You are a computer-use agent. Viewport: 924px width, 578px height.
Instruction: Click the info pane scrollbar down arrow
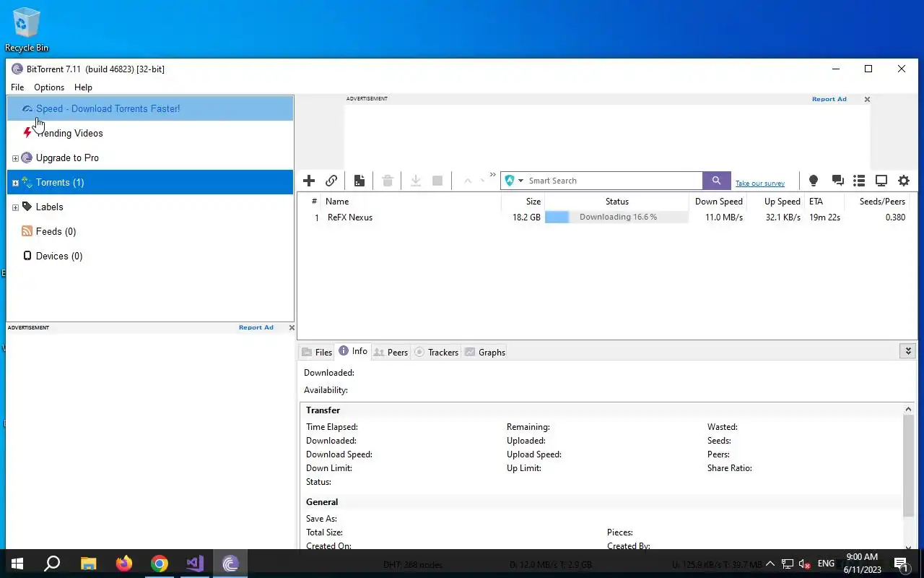(908, 547)
